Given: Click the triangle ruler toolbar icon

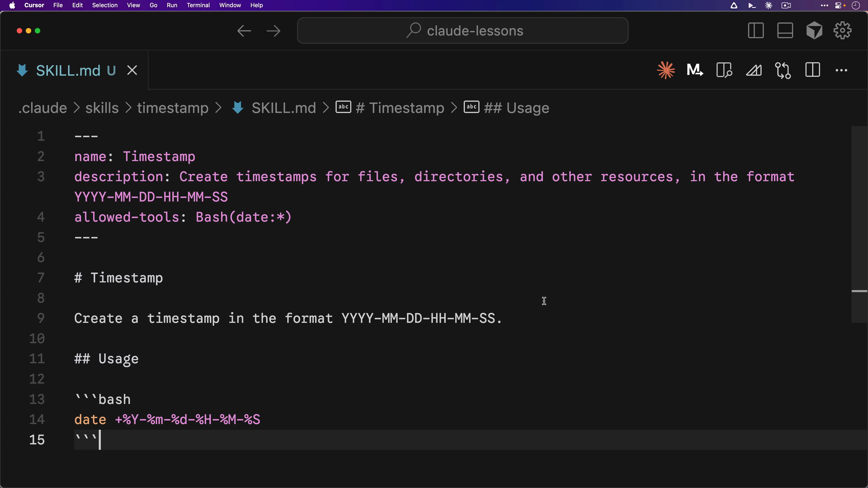Looking at the screenshot, I should coord(753,70).
